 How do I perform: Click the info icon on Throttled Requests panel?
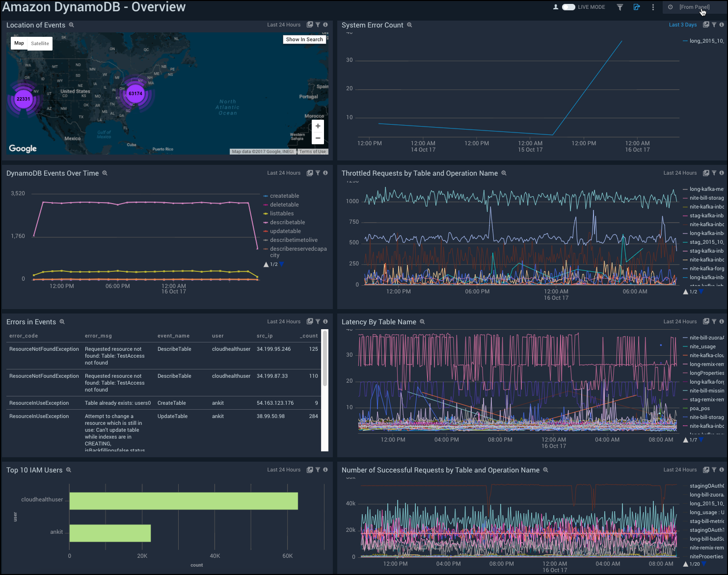pos(722,173)
